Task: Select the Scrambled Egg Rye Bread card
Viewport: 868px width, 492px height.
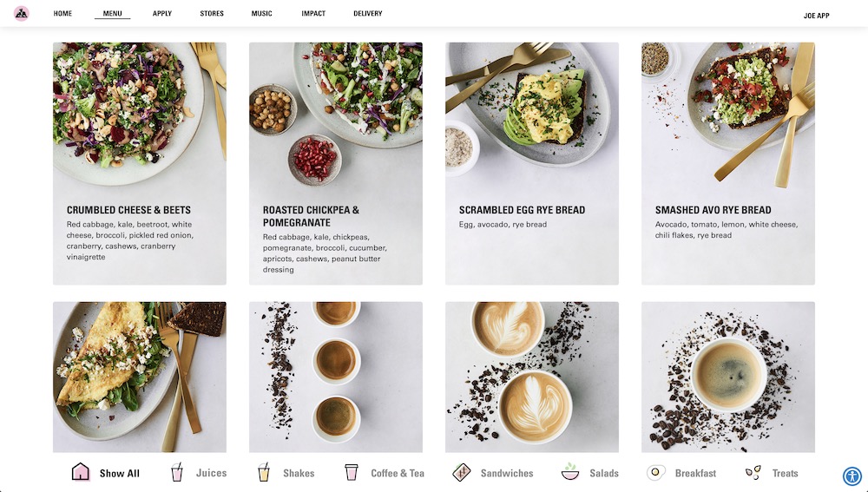Action: 532,164
